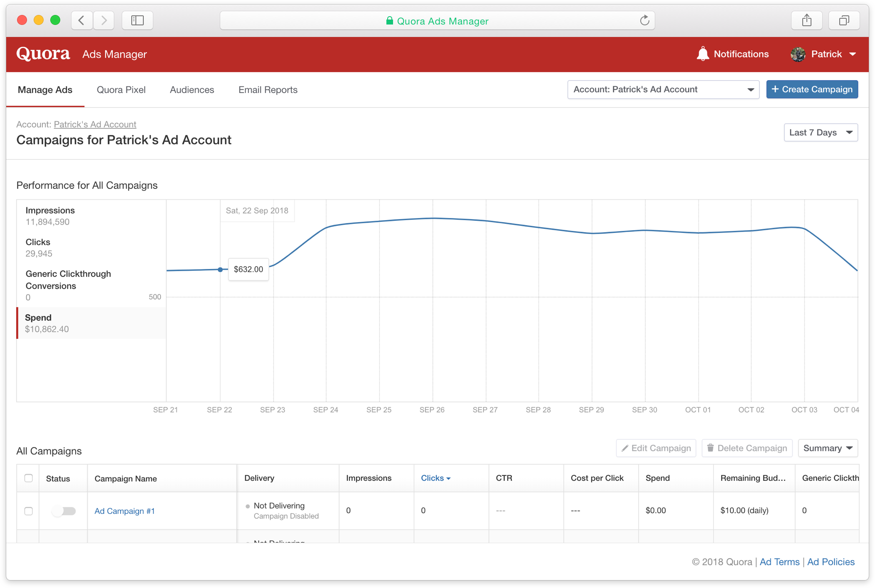This screenshot has height=588, width=875.
Task: Click the $632.00 chart tooltip
Action: click(248, 269)
